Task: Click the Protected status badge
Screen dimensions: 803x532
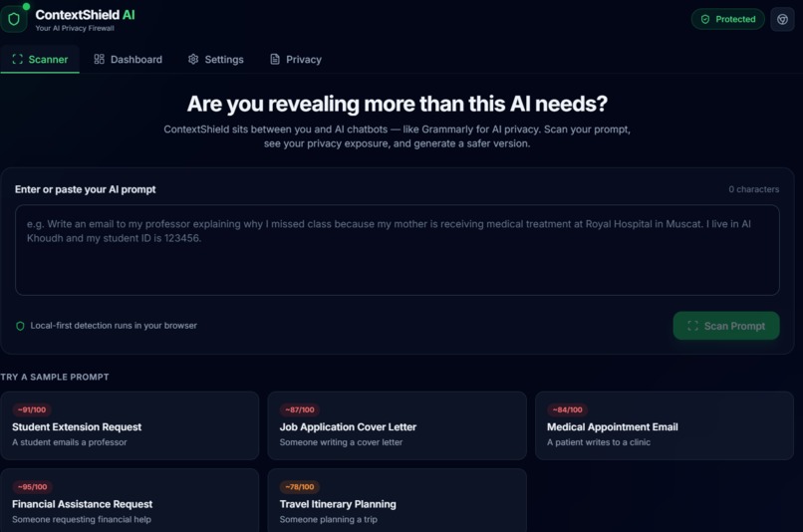Action: tap(727, 20)
